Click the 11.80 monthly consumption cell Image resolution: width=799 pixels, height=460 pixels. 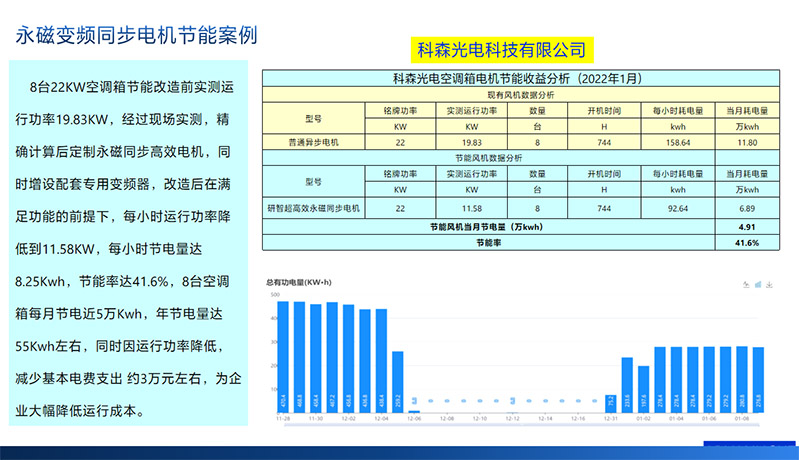pyautogui.click(x=747, y=143)
